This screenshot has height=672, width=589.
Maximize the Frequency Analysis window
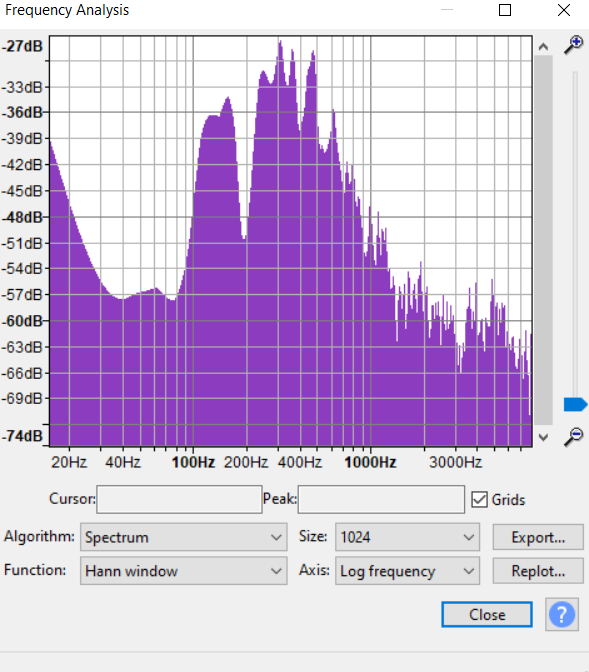click(x=505, y=10)
